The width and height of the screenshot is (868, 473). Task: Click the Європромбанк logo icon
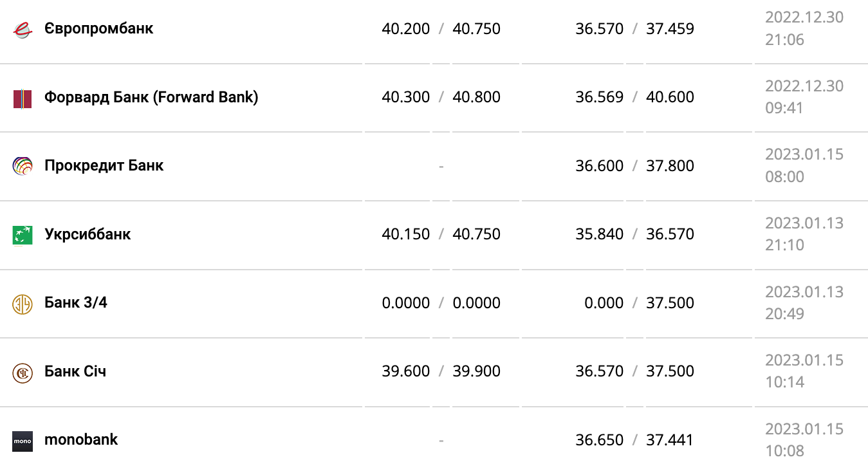pyautogui.click(x=23, y=30)
